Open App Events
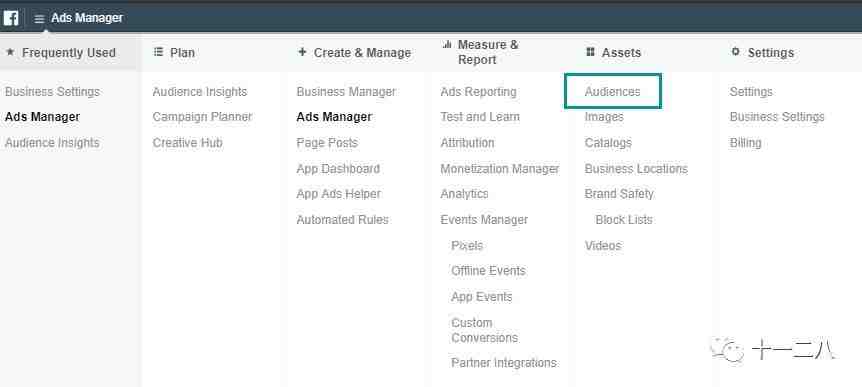 click(x=482, y=297)
